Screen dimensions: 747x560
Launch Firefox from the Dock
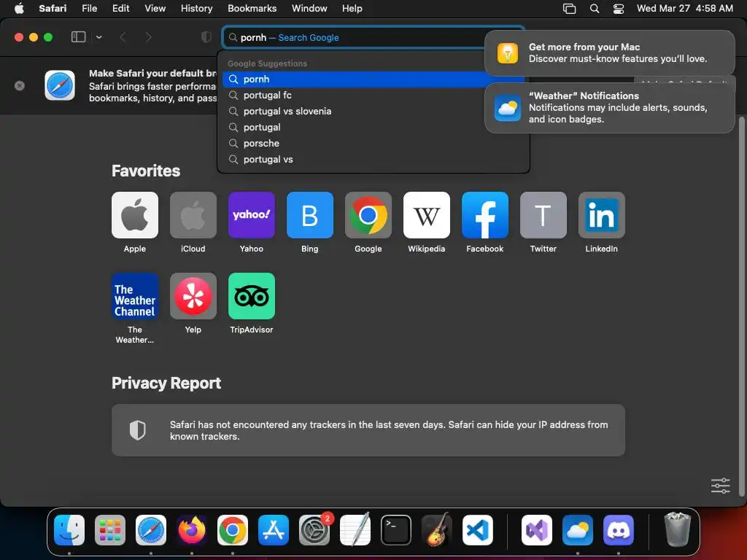[192, 530]
